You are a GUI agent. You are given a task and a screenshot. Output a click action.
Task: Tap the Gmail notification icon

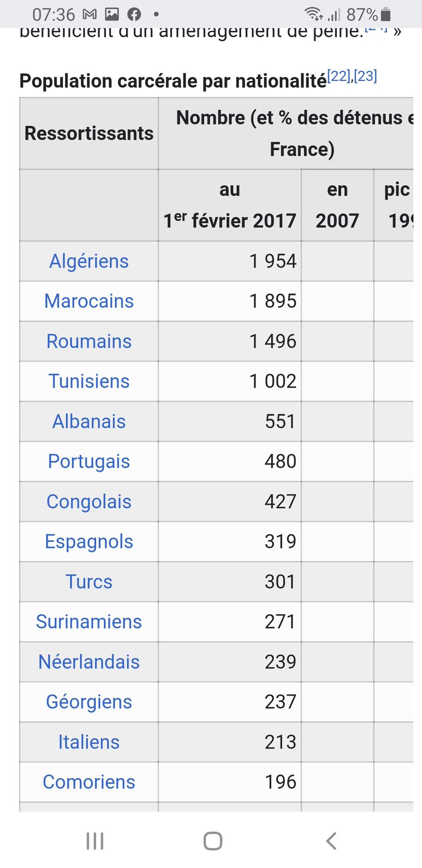(90, 15)
